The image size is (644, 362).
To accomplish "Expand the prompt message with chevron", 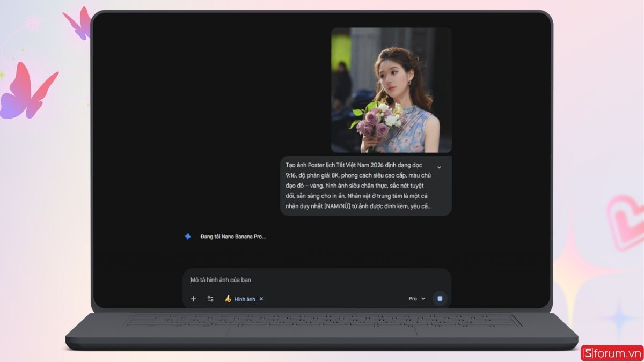I will (x=439, y=167).
